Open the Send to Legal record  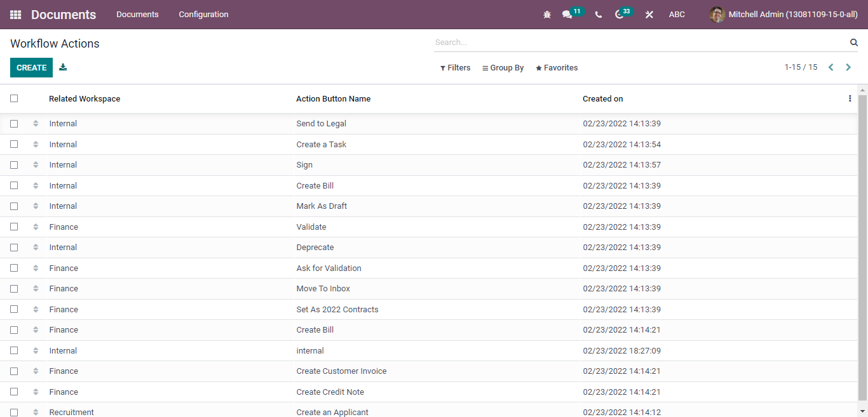pos(322,124)
